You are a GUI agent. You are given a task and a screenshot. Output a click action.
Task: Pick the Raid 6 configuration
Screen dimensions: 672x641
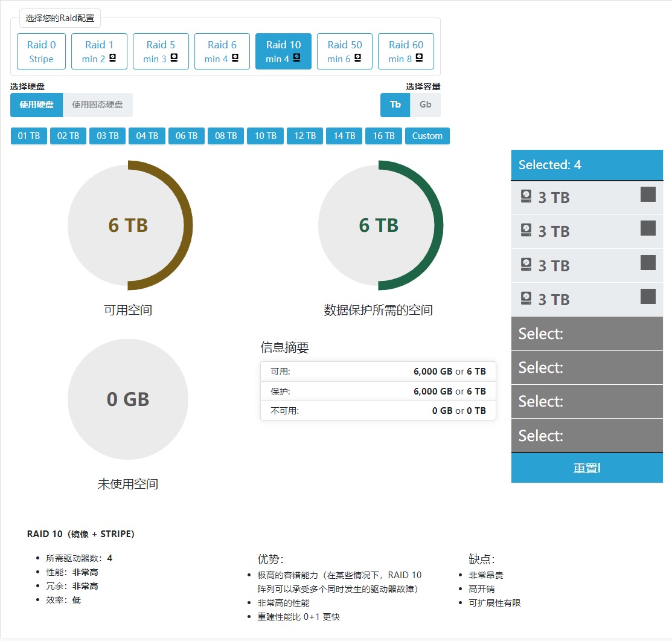click(x=222, y=51)
